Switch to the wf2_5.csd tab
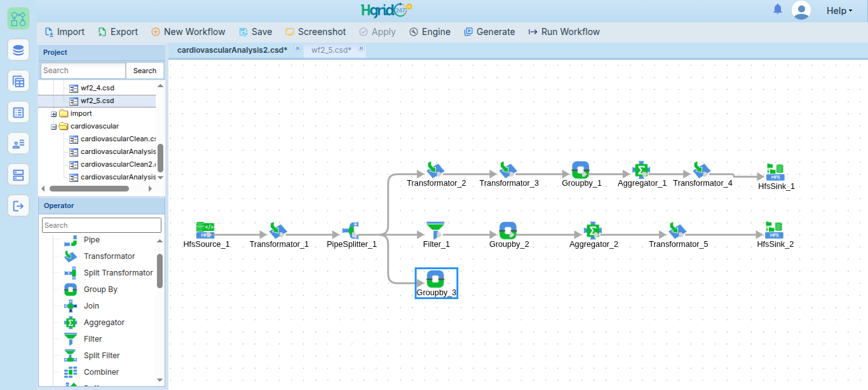This screenshot has width=868, height=390. [x=331, y=50]
